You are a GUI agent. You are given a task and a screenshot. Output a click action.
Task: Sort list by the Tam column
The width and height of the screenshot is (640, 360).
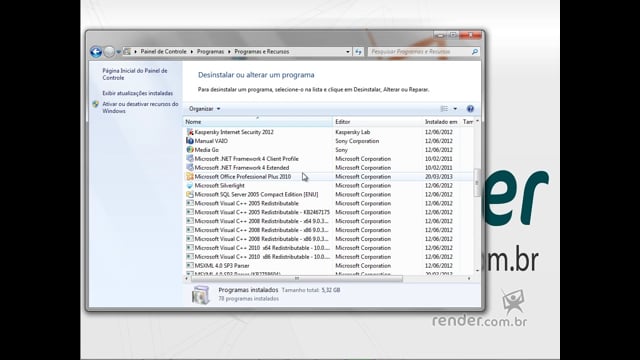point(468,122)
